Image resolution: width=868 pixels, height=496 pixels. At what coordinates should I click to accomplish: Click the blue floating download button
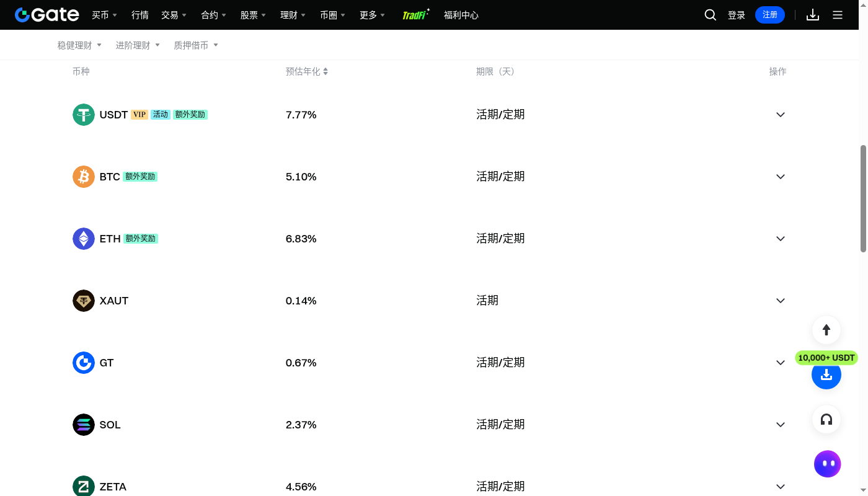(x=826, y=374)
